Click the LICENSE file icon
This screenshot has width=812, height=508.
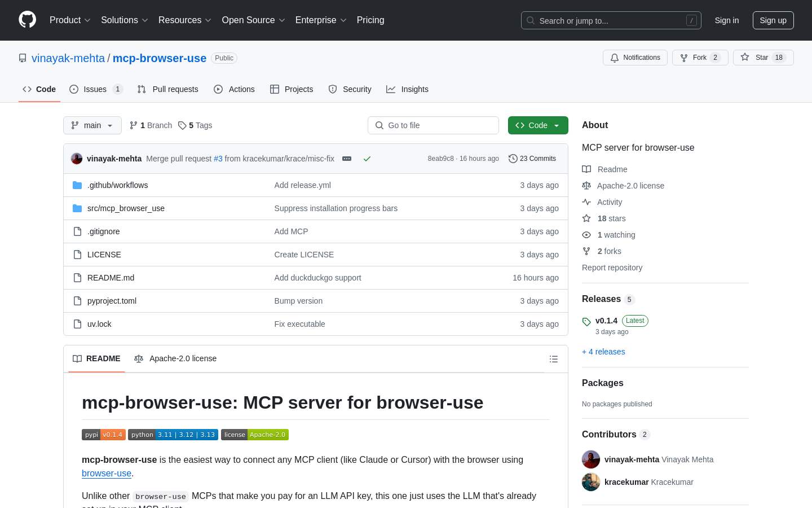point(77,255)
